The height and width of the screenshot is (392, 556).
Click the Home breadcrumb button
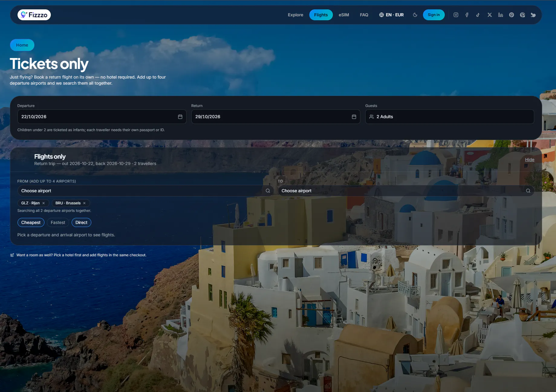(22, 45)
